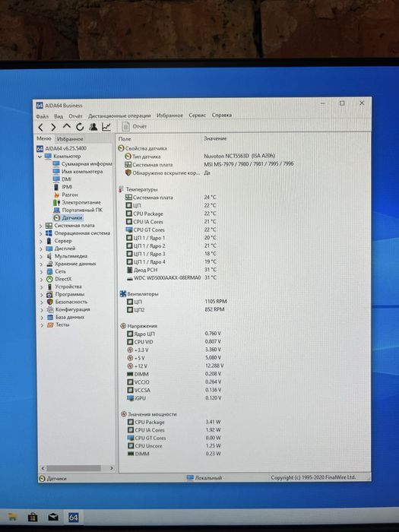This screenshot has width=399, height=532.
Task: Click the Безопасность shield icon
Action: (50, 302)
